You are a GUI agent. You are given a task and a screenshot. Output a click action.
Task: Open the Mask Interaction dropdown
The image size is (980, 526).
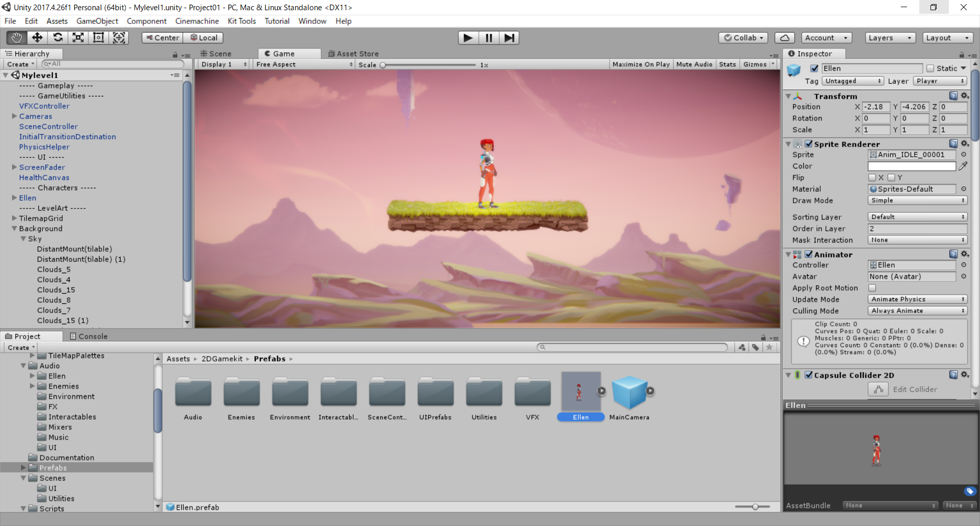pos(917,240)
